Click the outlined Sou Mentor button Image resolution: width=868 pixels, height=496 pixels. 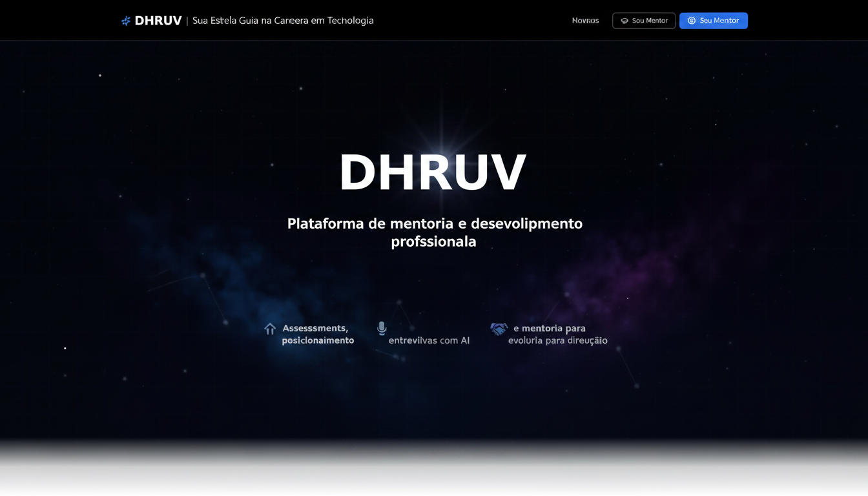pyautogui.click(x=644, y=21)
